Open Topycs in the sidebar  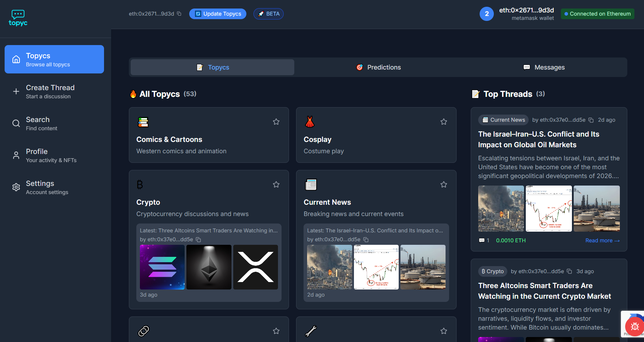click(x=54, y=59)
